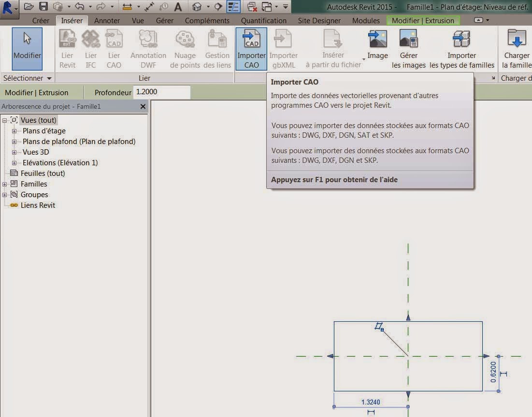Click the Open folder icon
The width and height of the screenshot is (532, 417).
pos(29,6)
